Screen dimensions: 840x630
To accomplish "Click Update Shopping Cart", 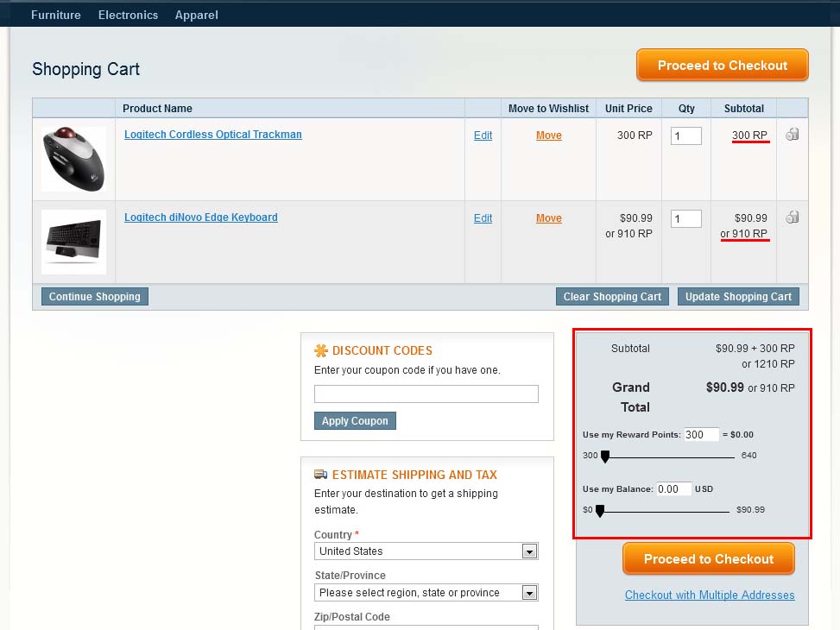I will (738, 296).
